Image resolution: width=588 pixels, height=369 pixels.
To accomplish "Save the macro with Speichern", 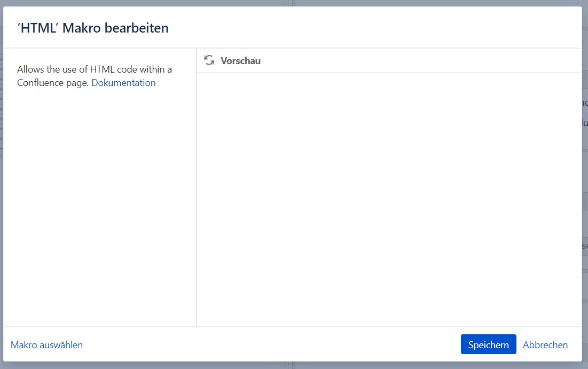I will coord(488,344).
